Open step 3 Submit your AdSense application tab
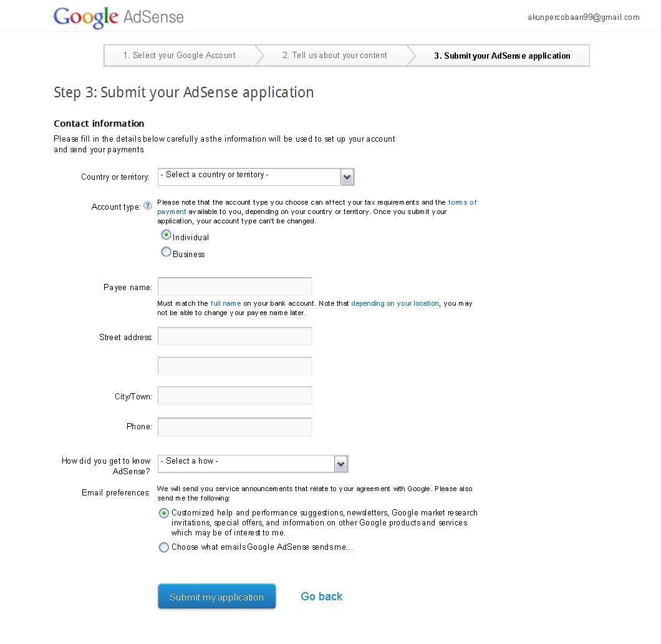661x644 pixels. [x=502, y=56]
